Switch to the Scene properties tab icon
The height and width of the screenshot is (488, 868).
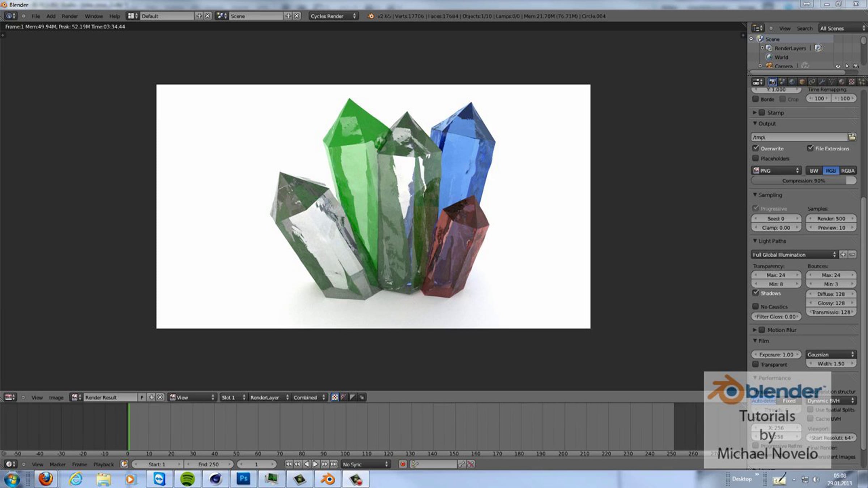point(782,82)
